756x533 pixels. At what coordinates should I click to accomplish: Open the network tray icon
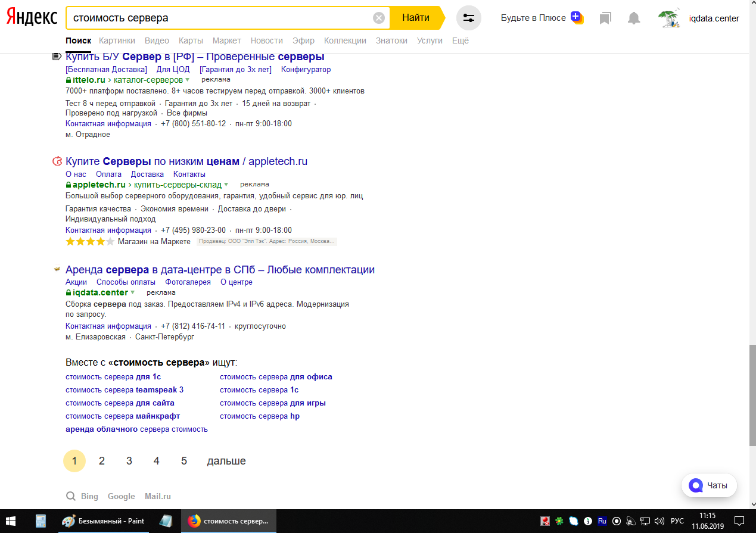(645, 521)
